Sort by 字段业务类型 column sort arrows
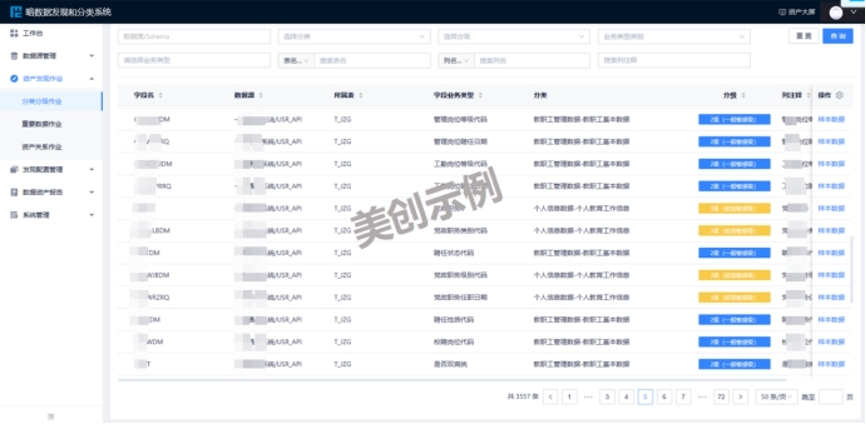The height and width of the screenshot is (424, 866). (480, 96)
